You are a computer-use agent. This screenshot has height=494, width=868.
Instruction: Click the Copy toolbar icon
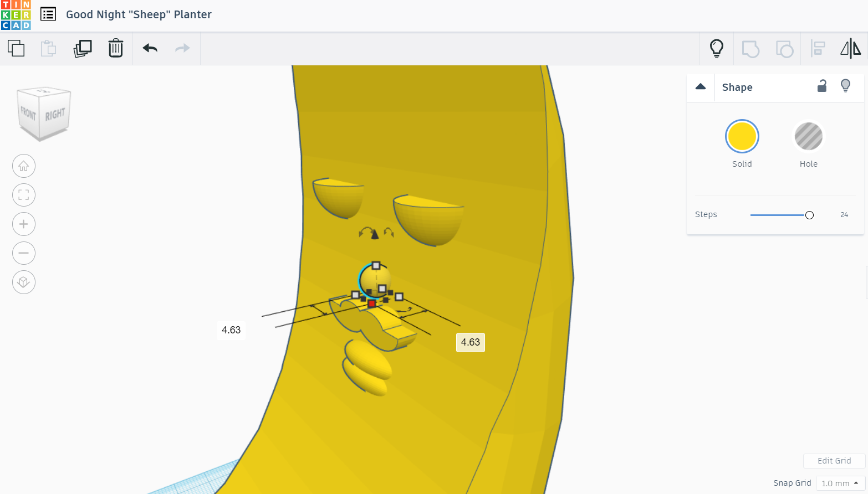point(16,49)
